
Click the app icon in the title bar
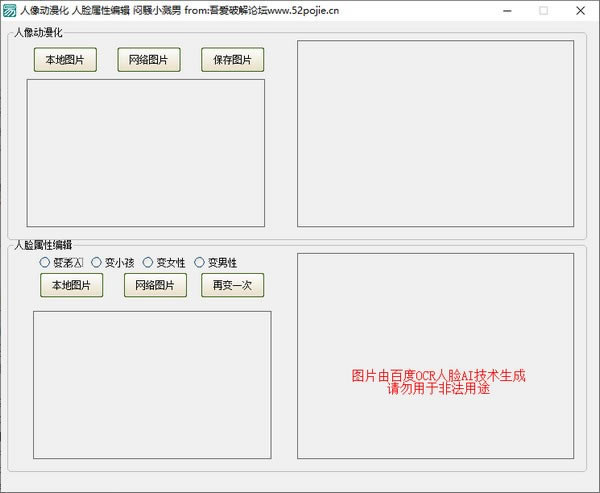(9, 10)
